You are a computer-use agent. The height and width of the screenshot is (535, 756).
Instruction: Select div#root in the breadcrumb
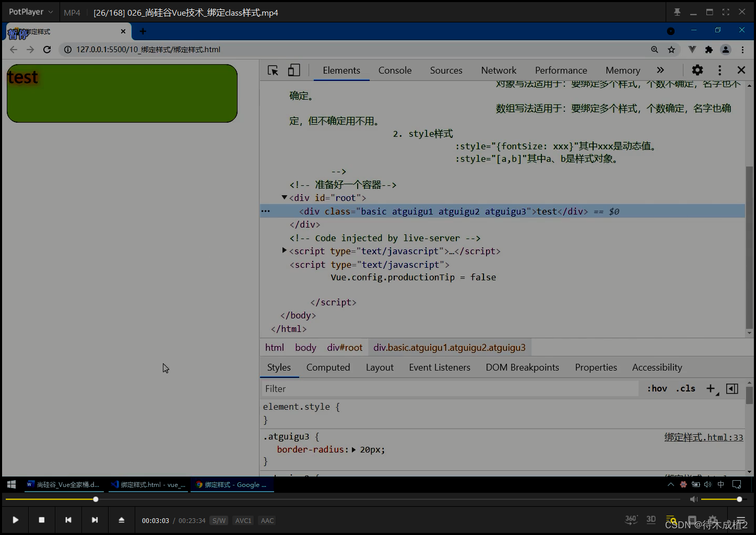(345, 348)
